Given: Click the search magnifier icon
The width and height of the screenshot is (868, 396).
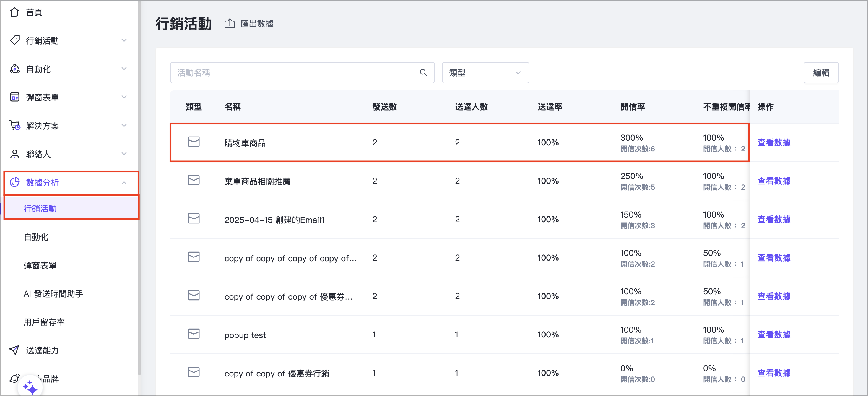Looking at the screenshot, I should click(x=423, y=73).
